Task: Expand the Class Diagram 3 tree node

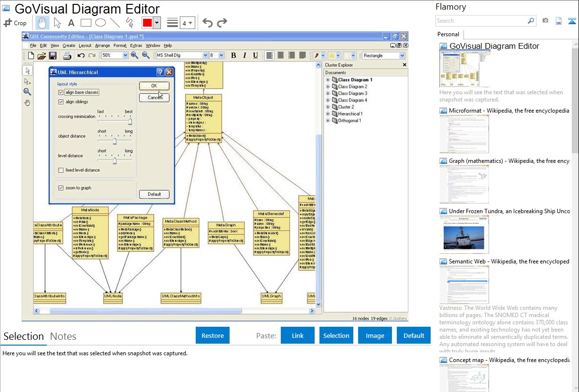Action: coord(328,93)
